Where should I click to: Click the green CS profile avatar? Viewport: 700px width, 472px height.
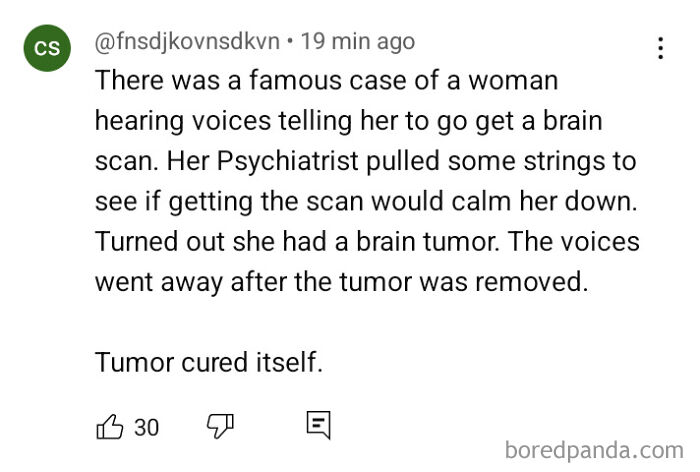(x=47, y=48)
